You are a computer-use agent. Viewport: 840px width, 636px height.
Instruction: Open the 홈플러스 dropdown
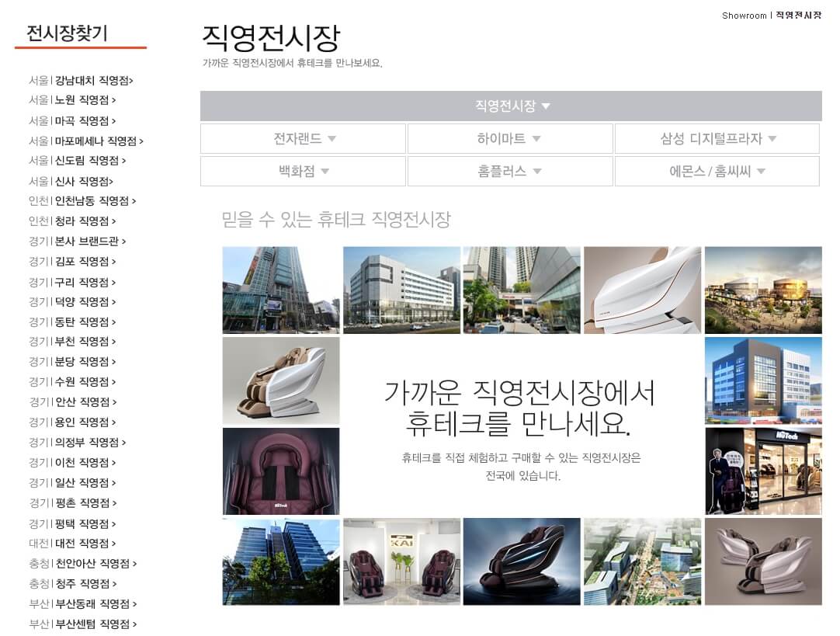pos(510,172)
